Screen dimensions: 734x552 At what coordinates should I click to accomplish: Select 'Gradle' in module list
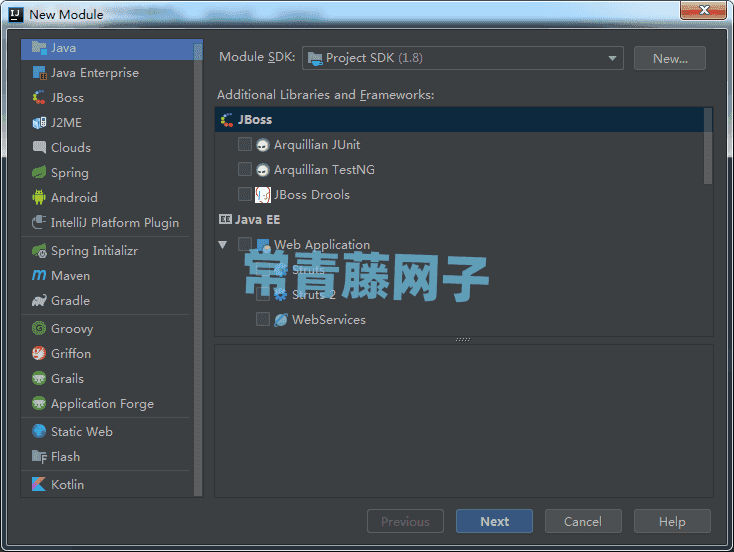click(x=107, y=301)
